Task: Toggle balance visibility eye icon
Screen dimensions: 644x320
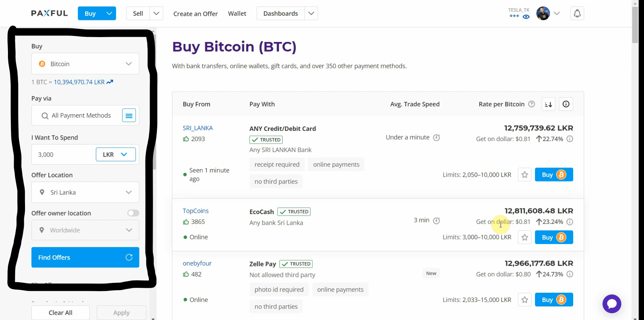Action: [x=526, y=17]
